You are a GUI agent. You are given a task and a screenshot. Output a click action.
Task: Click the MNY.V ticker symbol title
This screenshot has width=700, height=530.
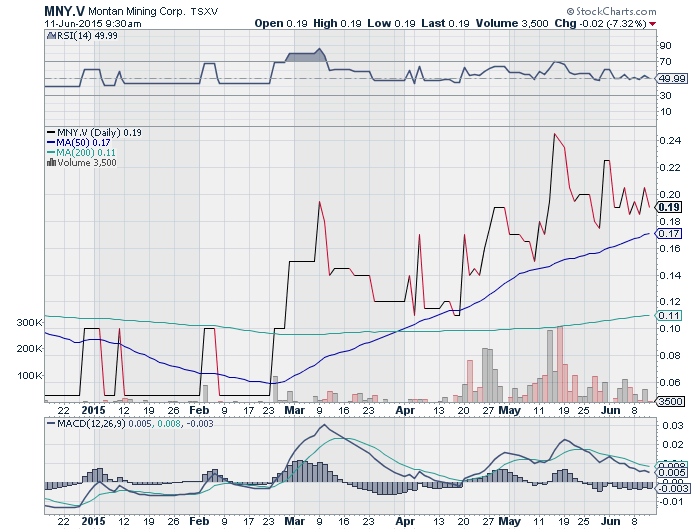tap(64, 10)
